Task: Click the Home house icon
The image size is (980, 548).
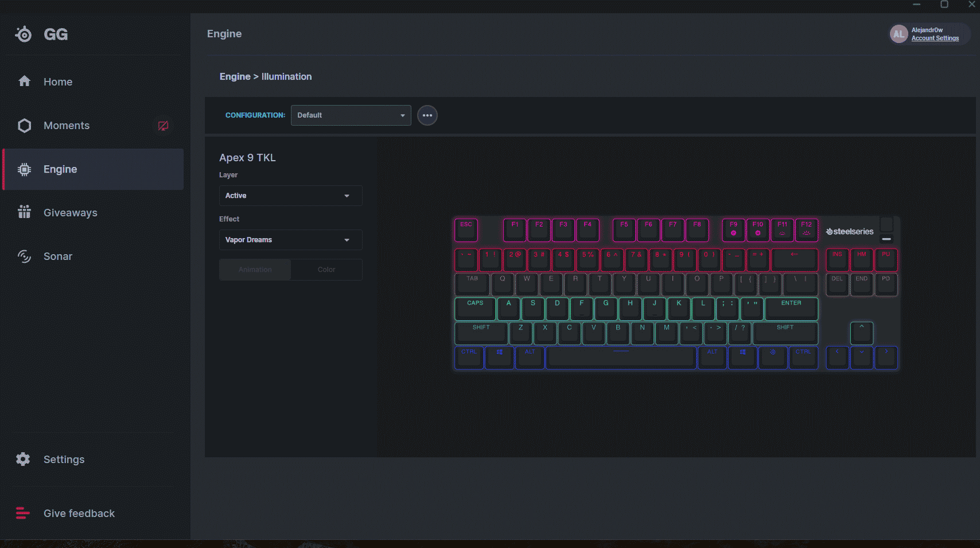Action: pyautogui.click(x=24, y=81)
